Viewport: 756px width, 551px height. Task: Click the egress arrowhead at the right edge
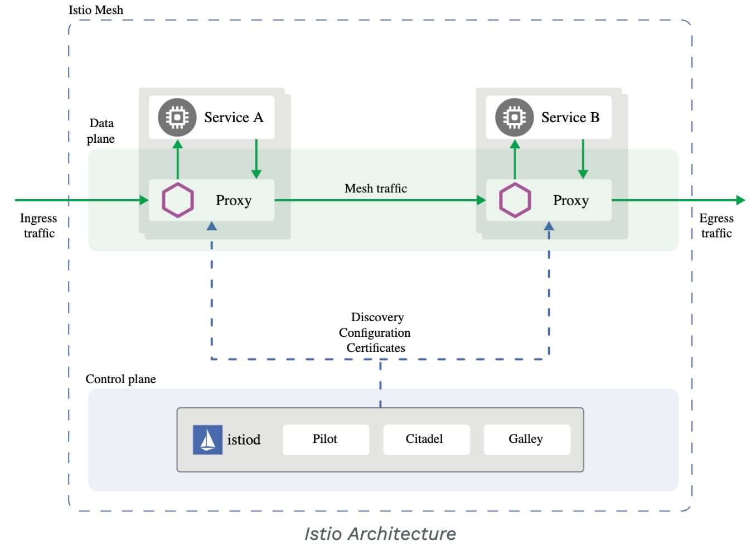click(741, 200)
